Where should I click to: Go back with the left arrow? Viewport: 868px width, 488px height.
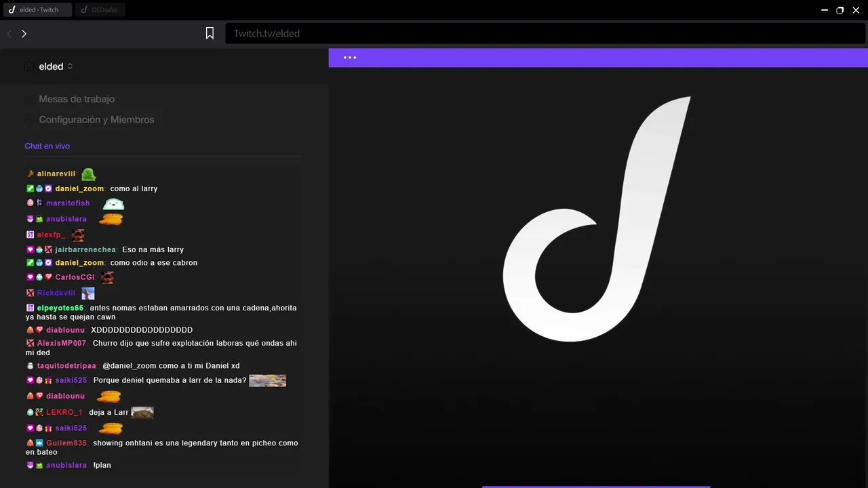(x=9, y=33)
